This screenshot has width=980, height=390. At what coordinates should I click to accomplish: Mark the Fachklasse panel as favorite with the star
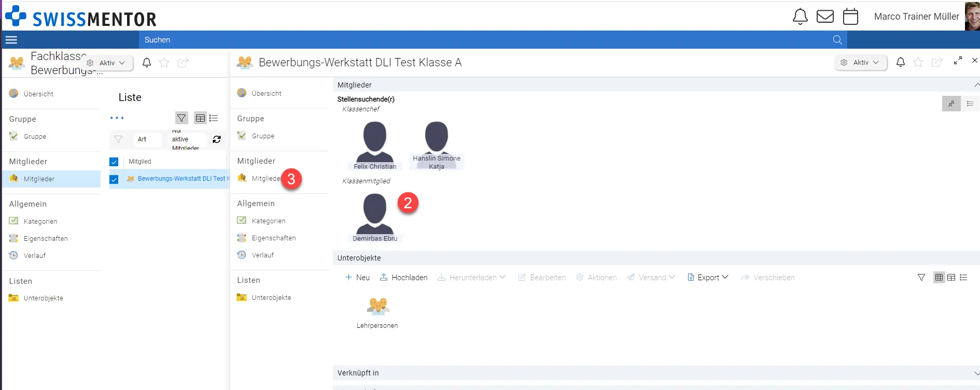164,63
